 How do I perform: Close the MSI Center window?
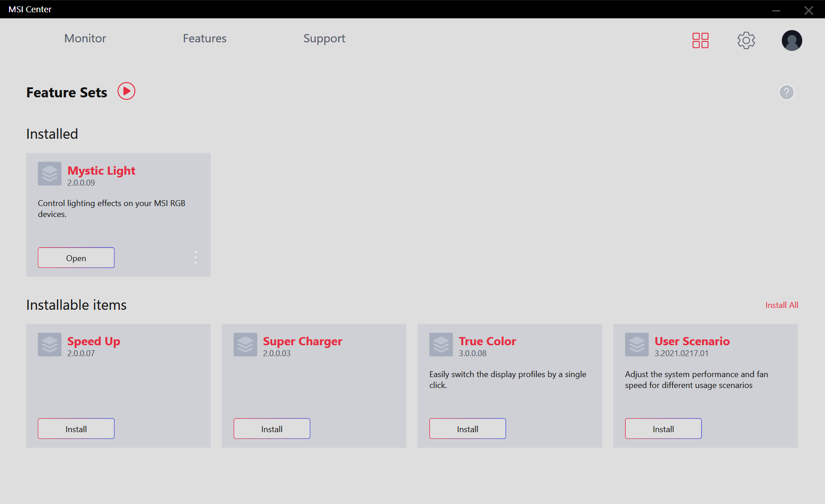click(809, 10)
